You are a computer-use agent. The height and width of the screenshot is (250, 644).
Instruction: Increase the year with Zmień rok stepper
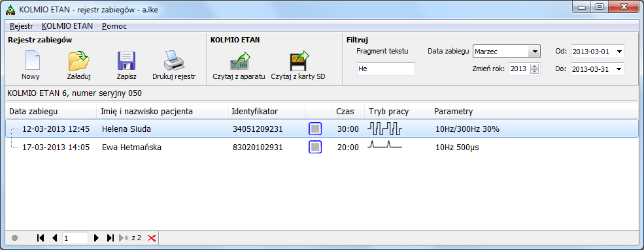click(534, 66)
